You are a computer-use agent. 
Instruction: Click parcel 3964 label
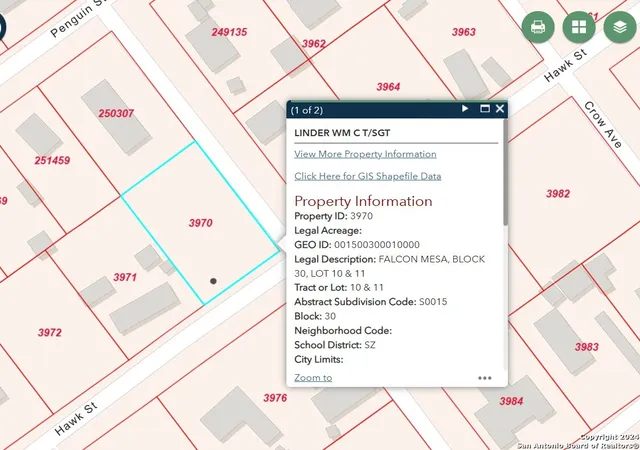tap(388, 87)
